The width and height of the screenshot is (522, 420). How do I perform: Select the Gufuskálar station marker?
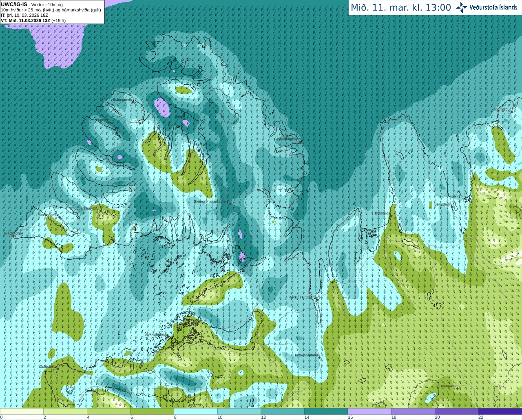(x=58, y=369)
